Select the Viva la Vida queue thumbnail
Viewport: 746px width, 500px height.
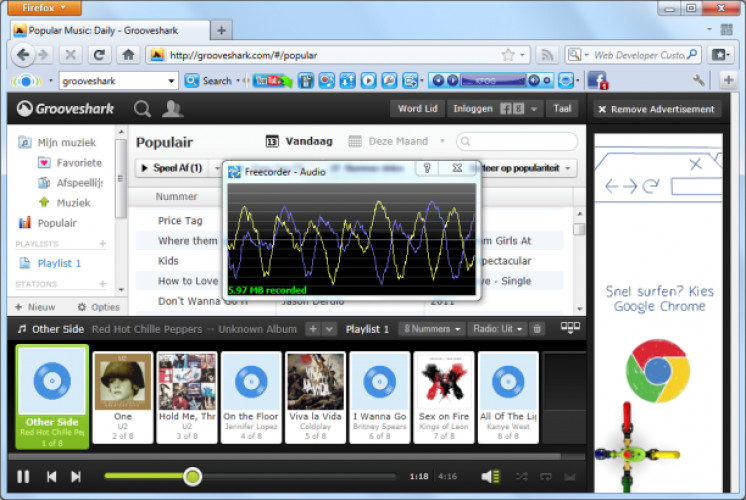pyautogui.click(x=315, y=398)
